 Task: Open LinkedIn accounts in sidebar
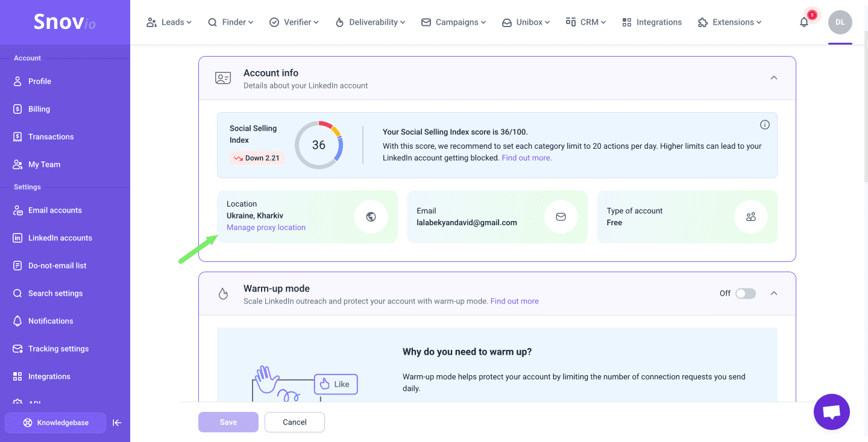pyautogui.click(x=60, y=238)
